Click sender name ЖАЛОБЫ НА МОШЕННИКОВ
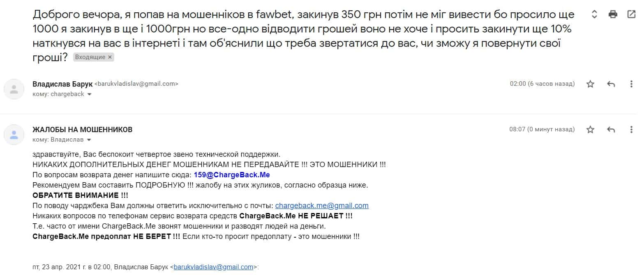Screen dimensions: 644x275 pos(82,130)
